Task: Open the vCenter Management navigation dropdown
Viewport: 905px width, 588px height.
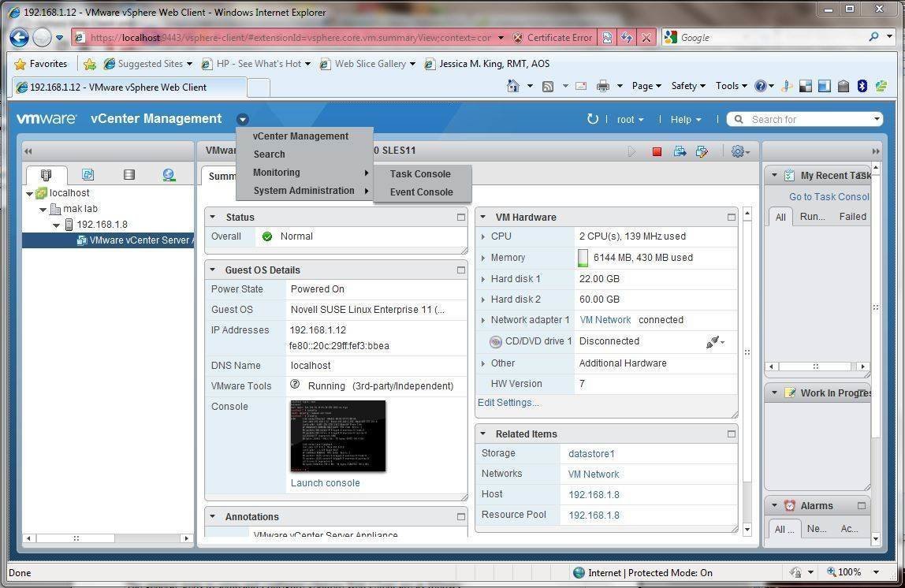Action: pyautogui.click(x=243, y=120)
